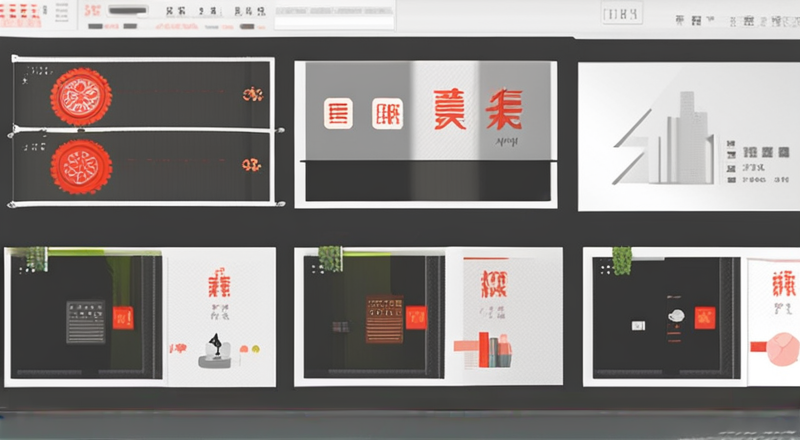Click the second white rounded-square icon on gray slide
800x440 pixels.
[387, 113]
